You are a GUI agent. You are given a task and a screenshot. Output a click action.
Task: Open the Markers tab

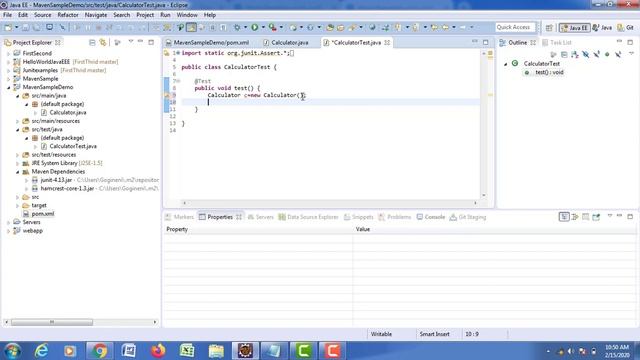[x=179, y=217]
